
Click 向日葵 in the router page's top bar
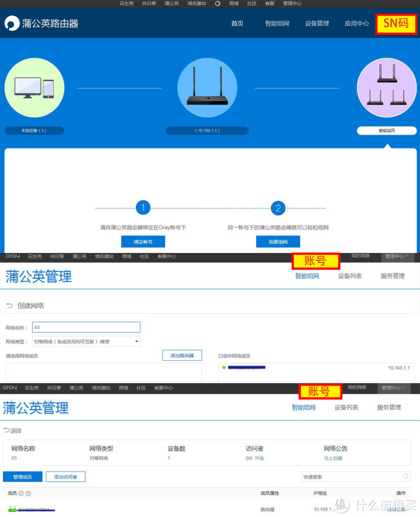click(149, 4)
